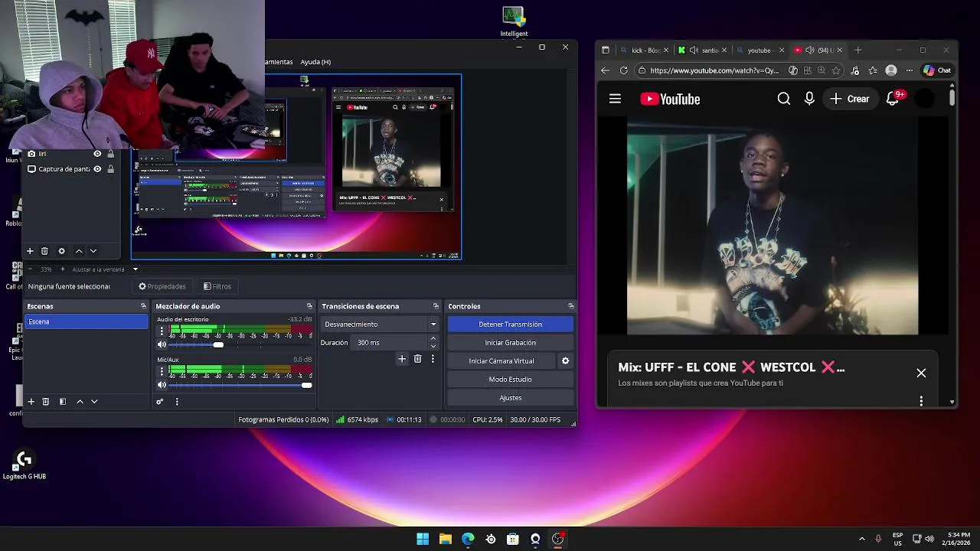Undock the Escenas panel
Screen dimensions: 980x551
click(143, 306)
